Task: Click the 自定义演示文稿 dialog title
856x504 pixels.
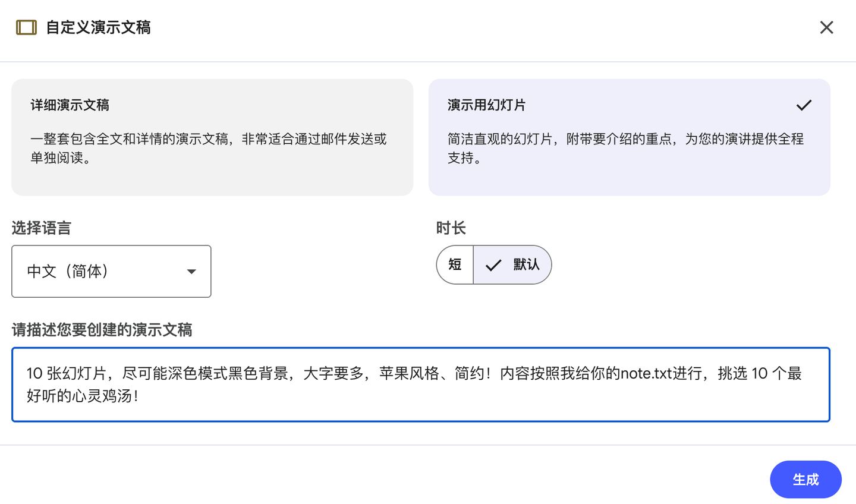Action: point(98,27)
